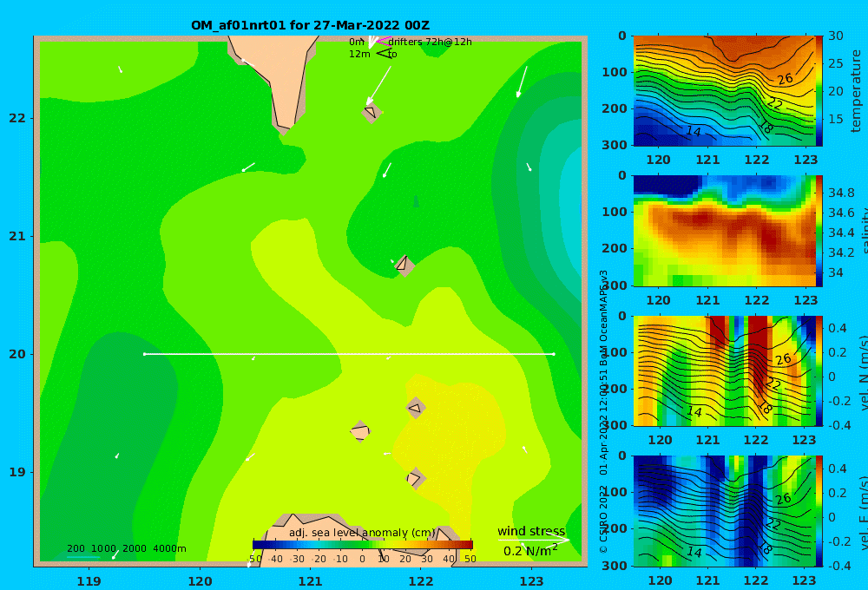Click the black 12m arrowhead legend symbol
This screenshot has width=868, height=590.
(x=384, y=54)
